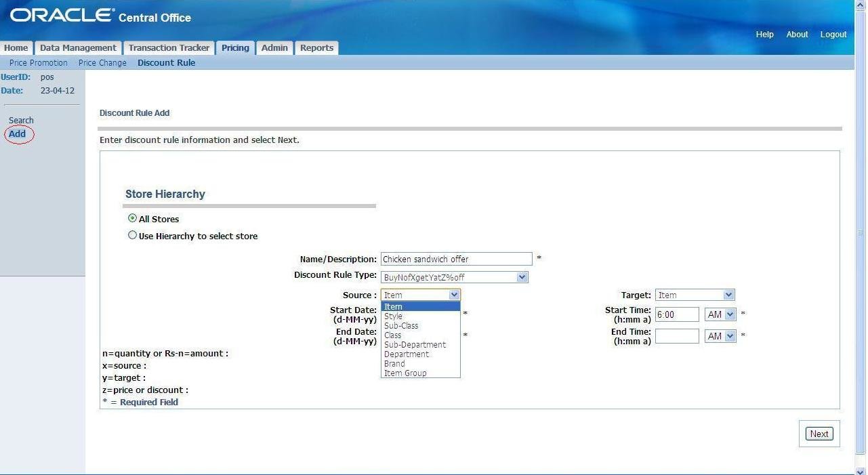Open the Price Promotion submenu

point(39,63)
